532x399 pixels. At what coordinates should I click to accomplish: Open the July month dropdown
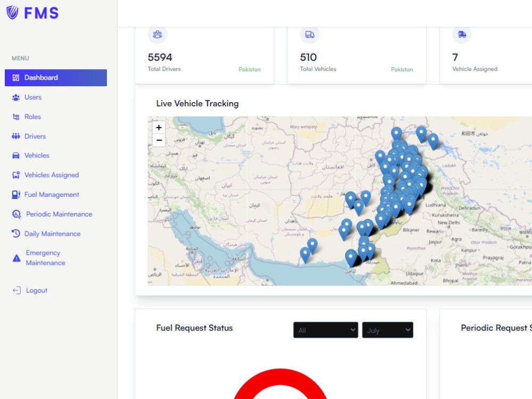(x=387, y=330)
